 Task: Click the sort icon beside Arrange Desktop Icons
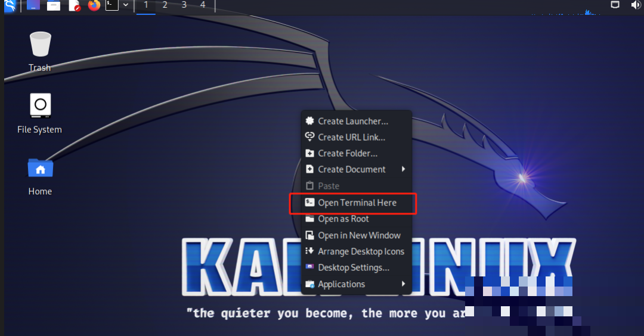click(x=309, y=251)
